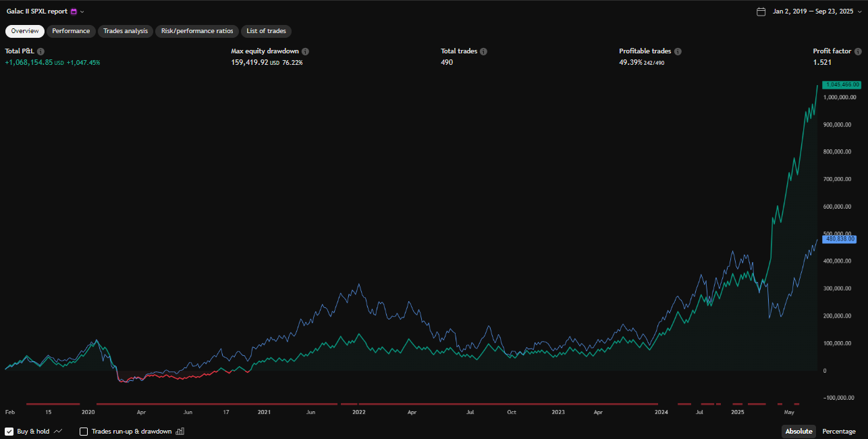Click info icon next to Total P&L
The height and width of the screenshot is (439, 868).
tap(41, 51)
